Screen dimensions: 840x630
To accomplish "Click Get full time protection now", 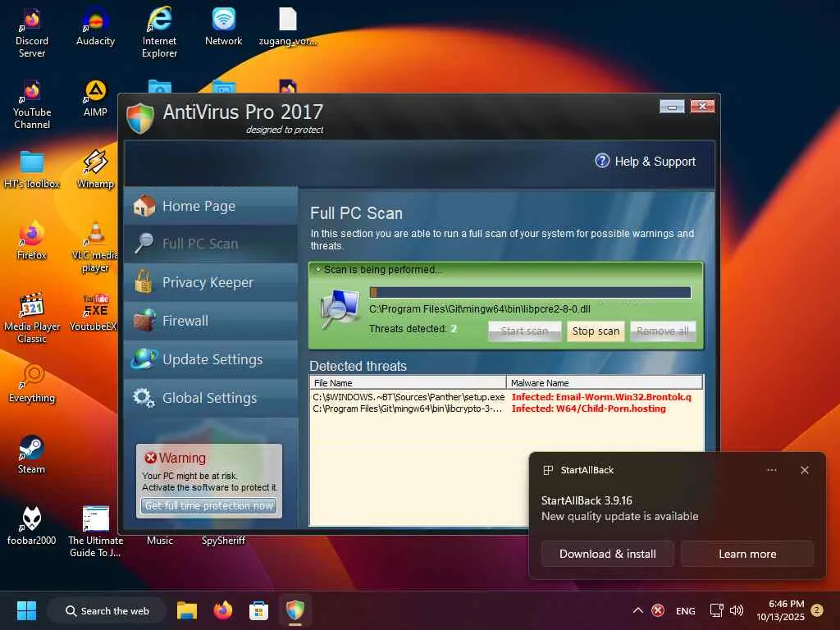I will 209,505.
